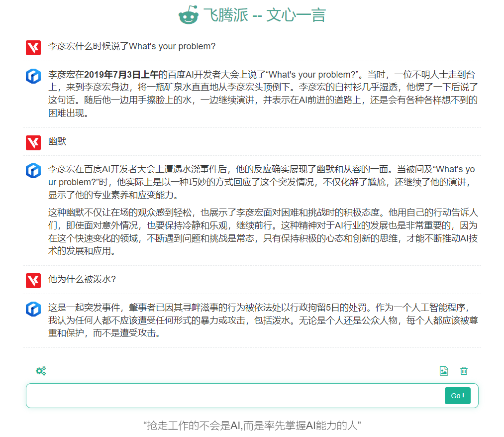The image size is (504, 437).
Task: Click the user avatar beside 他为什么被泼水?
Action: pos(33,280)
